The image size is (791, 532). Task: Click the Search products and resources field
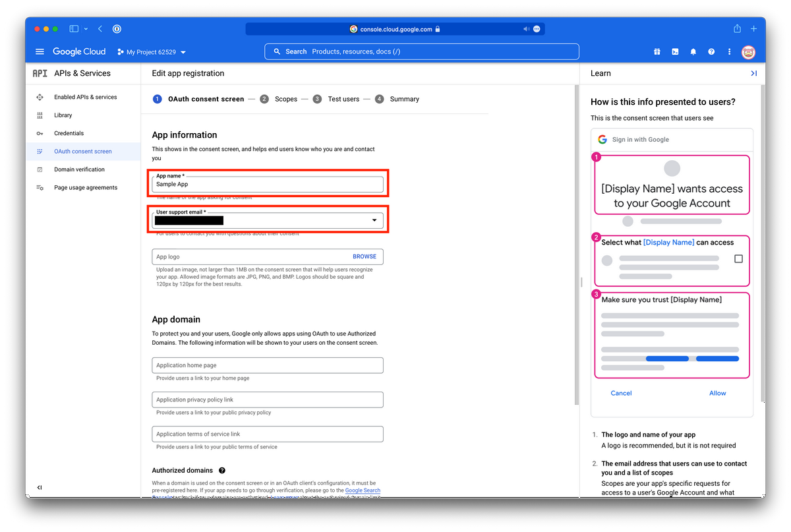422,51
